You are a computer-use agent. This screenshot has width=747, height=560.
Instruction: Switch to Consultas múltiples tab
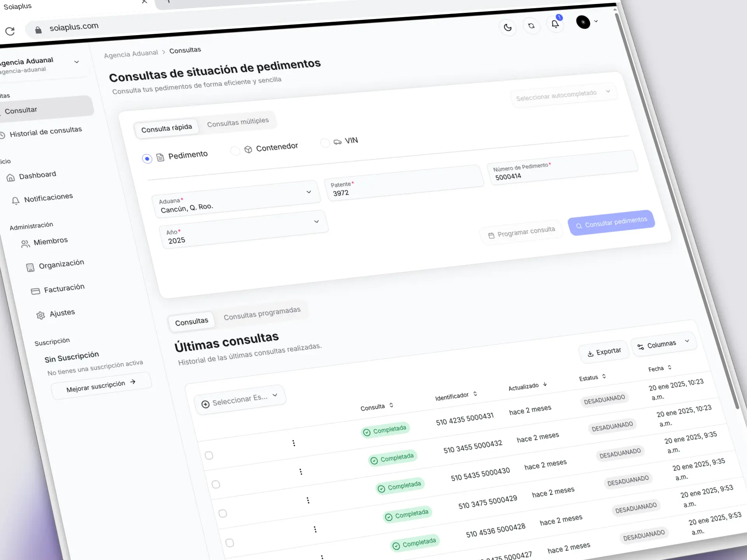click(238, 122)
